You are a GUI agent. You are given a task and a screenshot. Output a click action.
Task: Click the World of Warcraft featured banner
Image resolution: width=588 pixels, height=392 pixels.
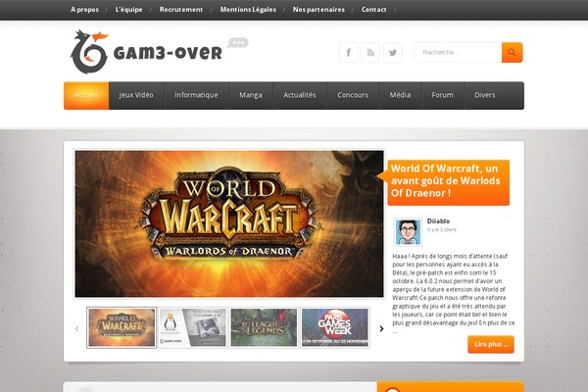[x=229, y=224]
